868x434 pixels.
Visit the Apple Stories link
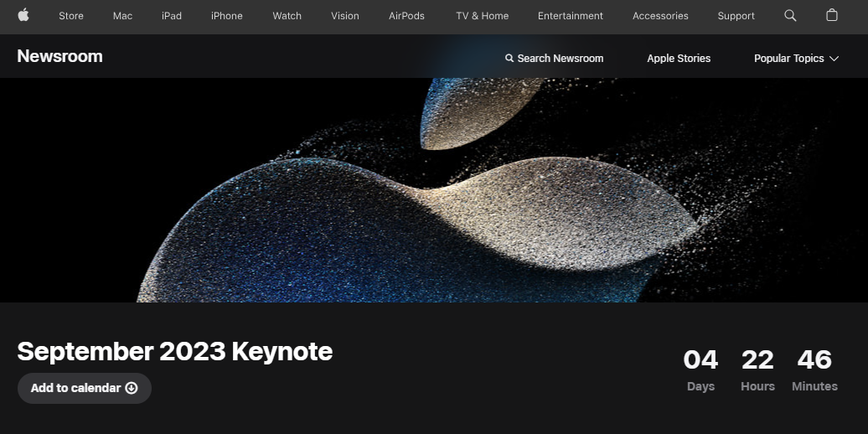(x=679, y=58)
